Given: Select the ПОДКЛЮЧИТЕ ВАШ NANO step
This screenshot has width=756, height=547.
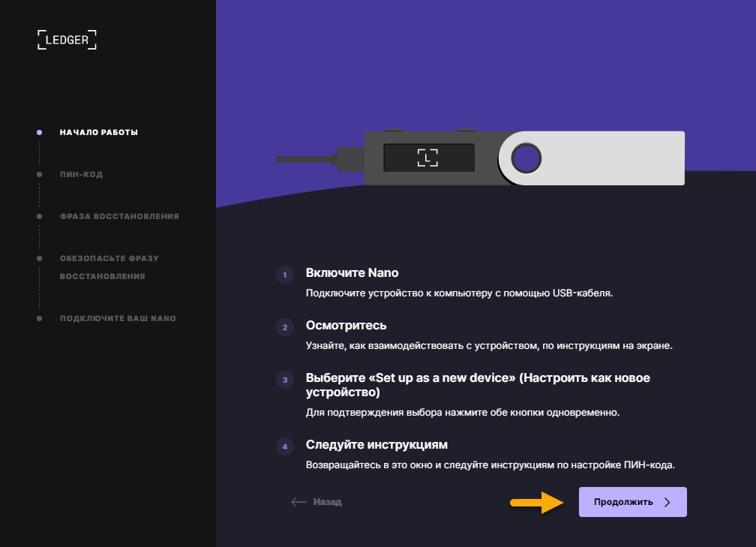Looking at the screenshot, I should tap(118, 318).
